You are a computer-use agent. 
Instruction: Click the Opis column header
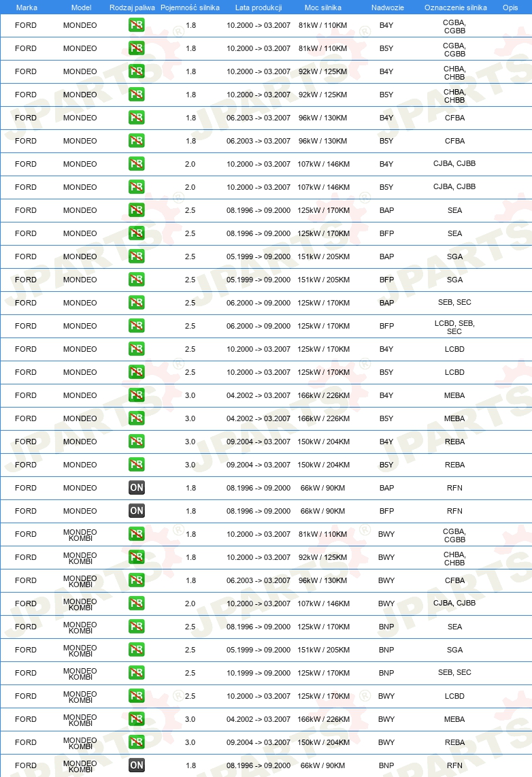click(x=510, y=7)
